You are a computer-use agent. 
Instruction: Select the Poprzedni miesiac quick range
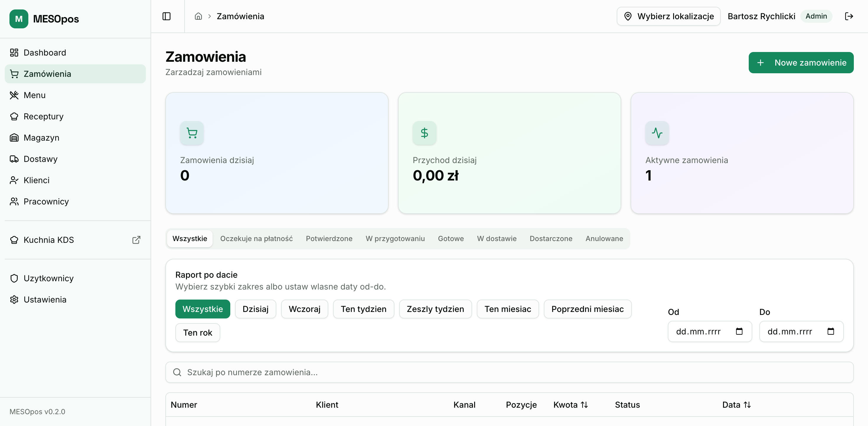(587, 309)
